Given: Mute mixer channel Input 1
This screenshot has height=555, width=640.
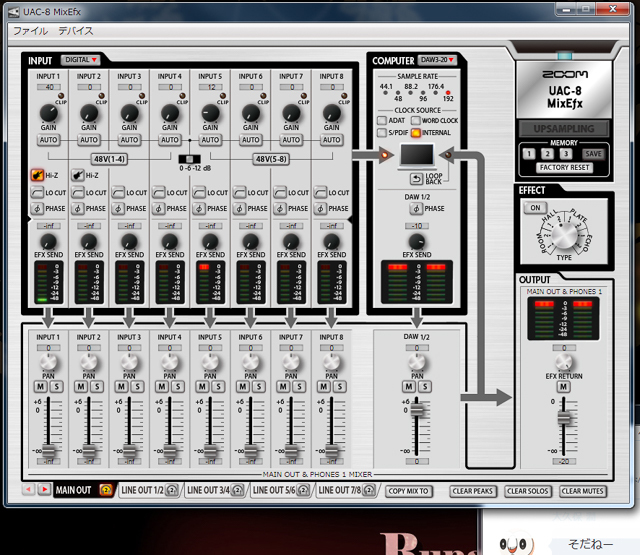Looking at the screenshot, I should tap(40, 386).
